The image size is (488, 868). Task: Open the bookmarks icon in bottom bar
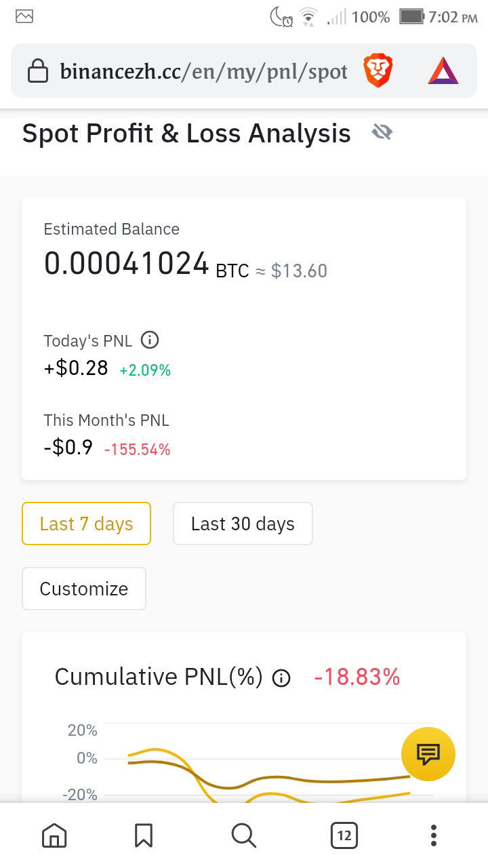(144, 835)
